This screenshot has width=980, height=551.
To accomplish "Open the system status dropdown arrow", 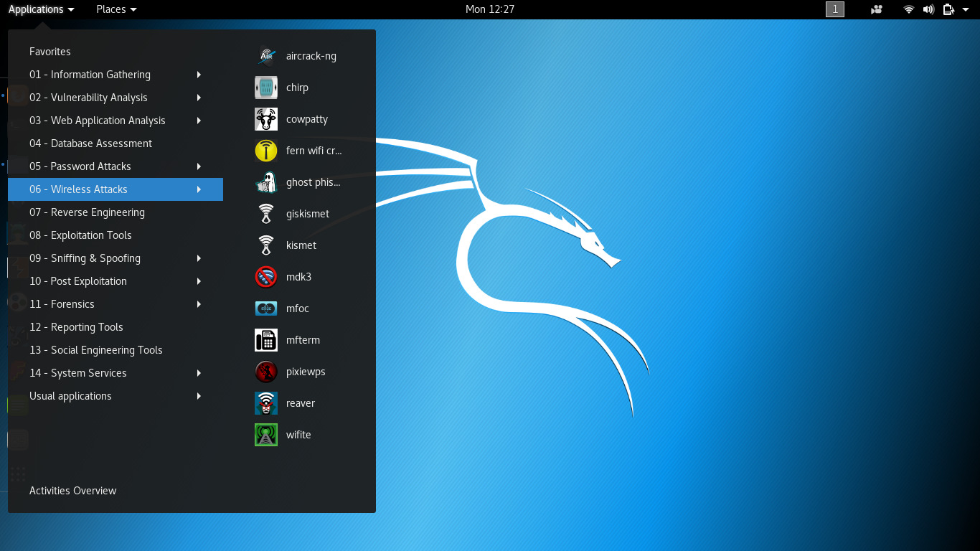I will pos(966,9).
